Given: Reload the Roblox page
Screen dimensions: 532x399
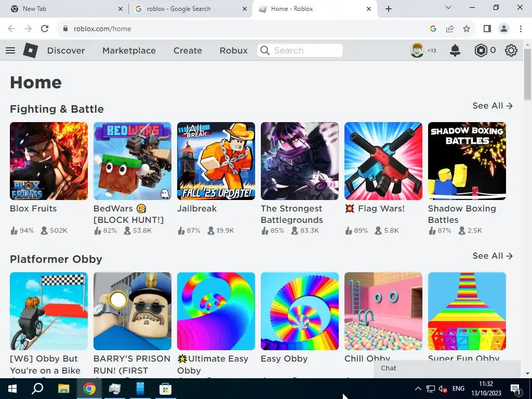Looking at the screenshot, I should (45, 29).
